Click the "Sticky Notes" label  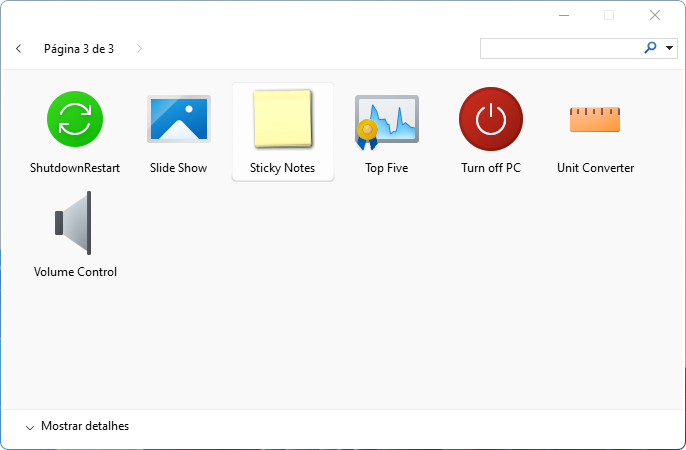tap(283, 168)
